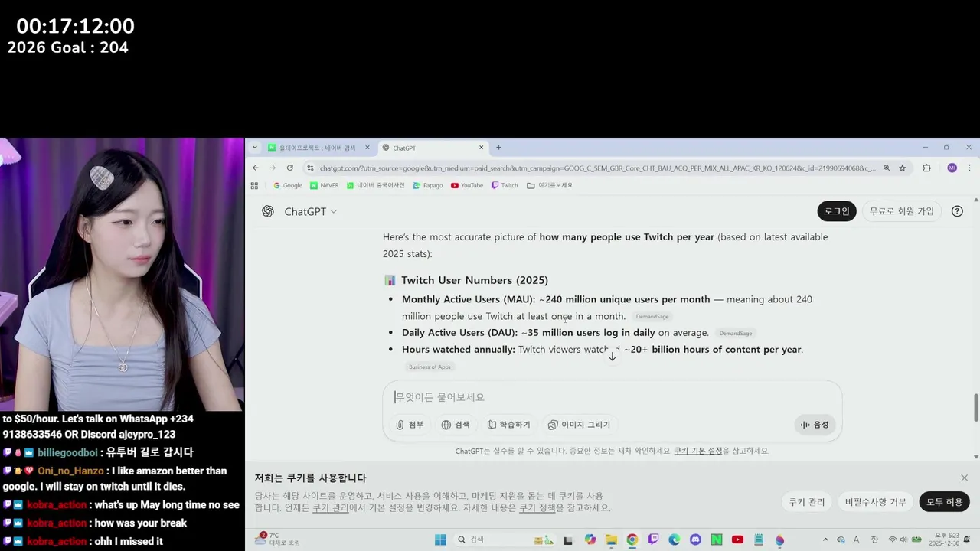Viewport: 980px width, 551px height.
Task: Click the 학습하기 button
Action: point(508,425)
